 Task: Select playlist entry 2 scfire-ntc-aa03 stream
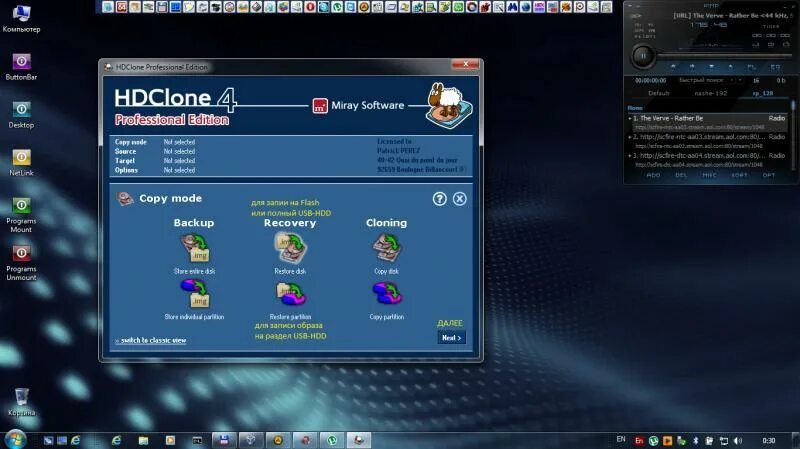(707, 141)
